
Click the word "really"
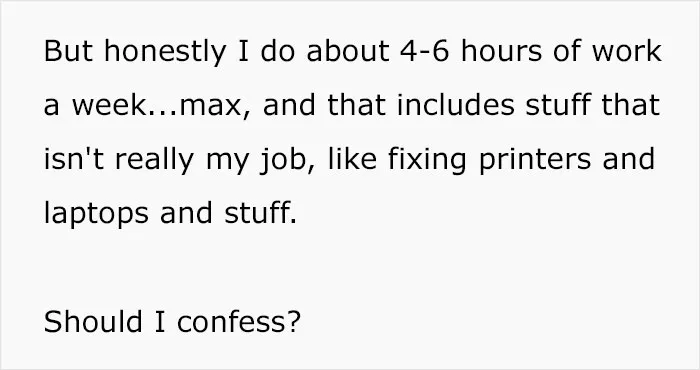(154, 160)
